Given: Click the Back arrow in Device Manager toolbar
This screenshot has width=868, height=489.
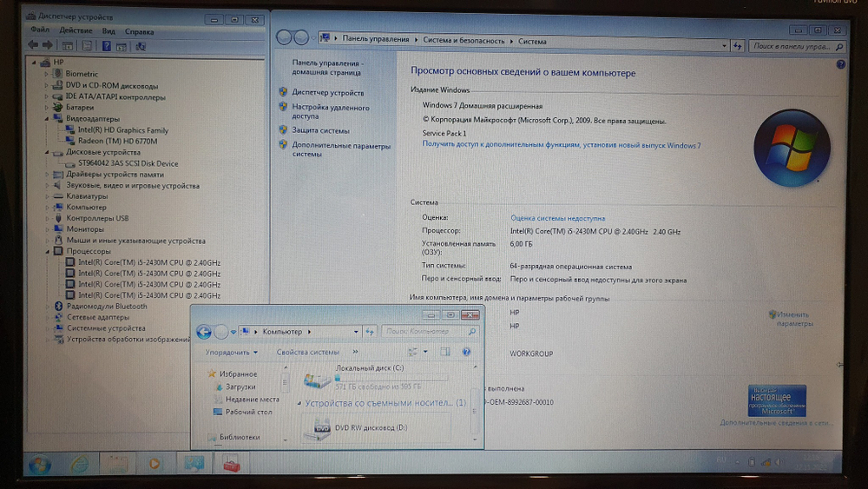Looking at the screenshot, I should (x=33, y=45).
